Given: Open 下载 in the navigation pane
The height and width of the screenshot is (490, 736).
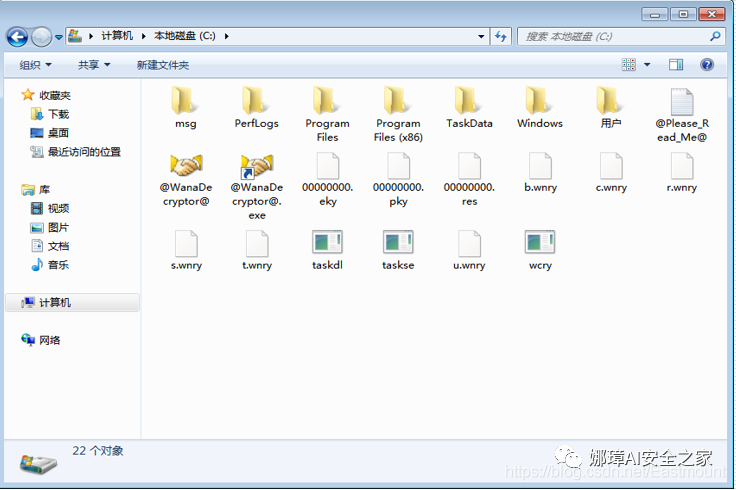Looking at the screenshot, I should [x=49, y=114].
